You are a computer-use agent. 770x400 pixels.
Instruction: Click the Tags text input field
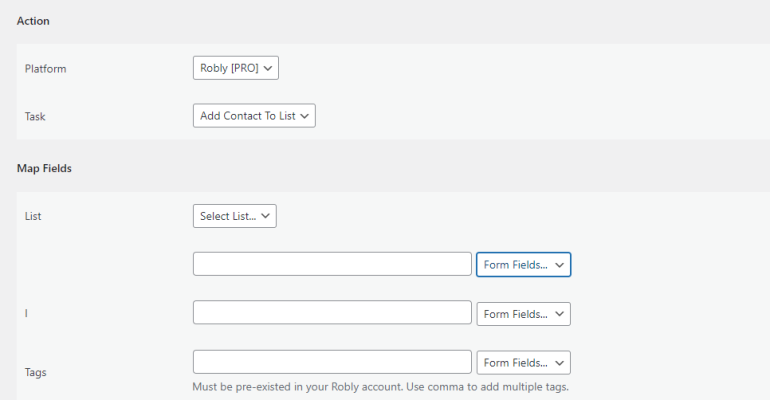332,362
